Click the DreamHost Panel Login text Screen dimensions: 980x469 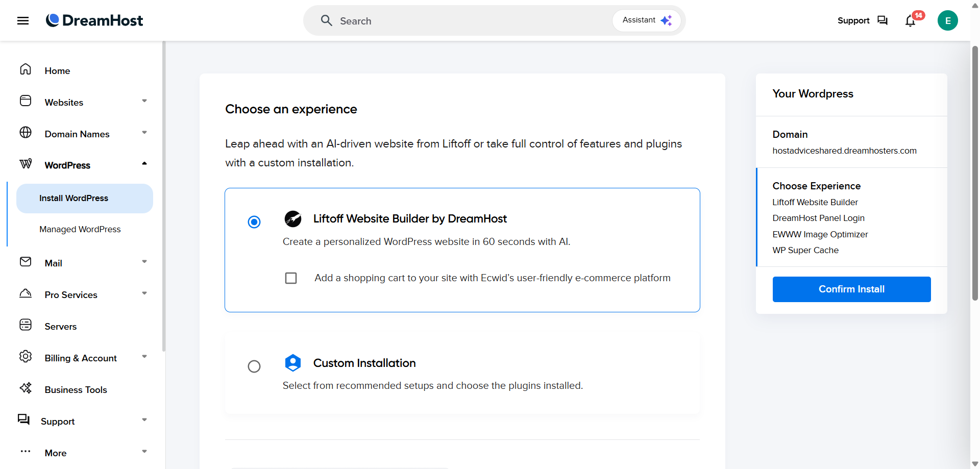click(818, 218)
